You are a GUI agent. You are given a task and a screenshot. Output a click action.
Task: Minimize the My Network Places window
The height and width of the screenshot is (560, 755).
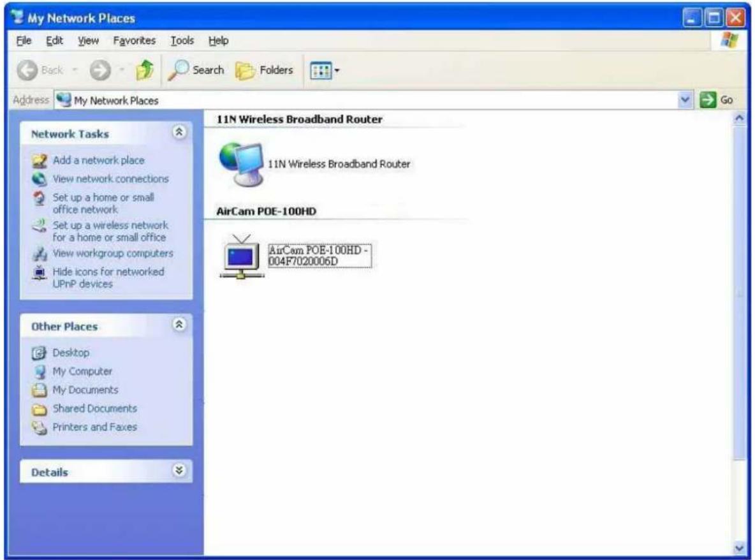coord(692,18)
